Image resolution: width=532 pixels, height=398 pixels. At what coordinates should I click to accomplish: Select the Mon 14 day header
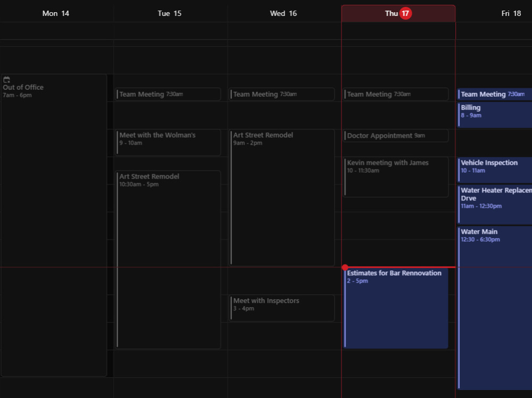56,14
